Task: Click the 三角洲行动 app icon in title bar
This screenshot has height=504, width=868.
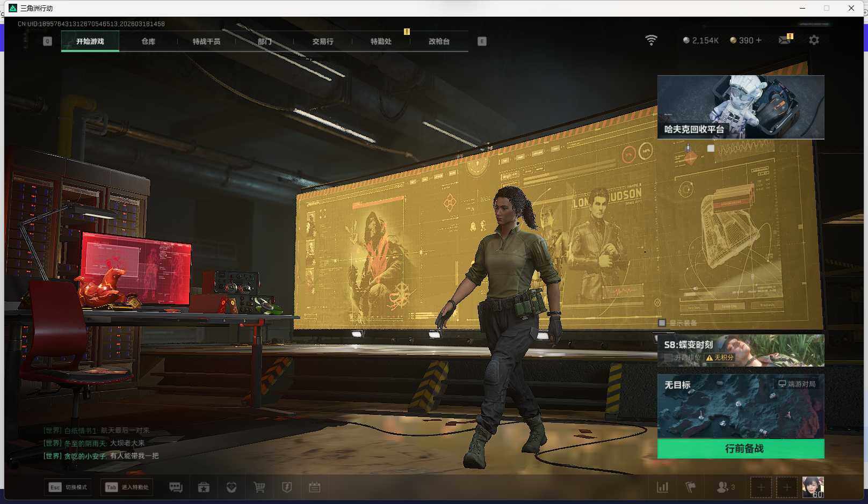Action: pos(13,8)
